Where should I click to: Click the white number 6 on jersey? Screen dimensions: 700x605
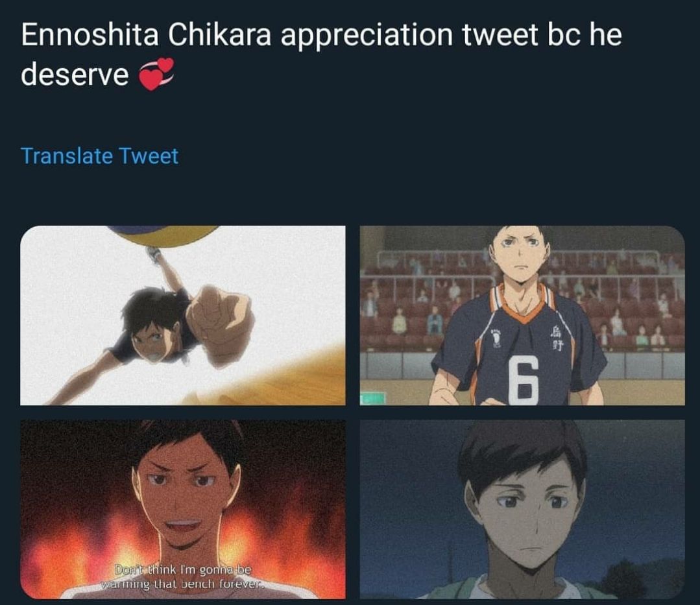pyautogui.click(x=523, y=381)
